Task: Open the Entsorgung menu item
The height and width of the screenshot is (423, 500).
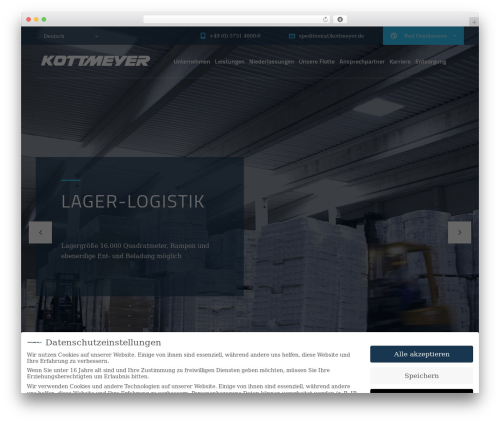Action: point(431,62)
